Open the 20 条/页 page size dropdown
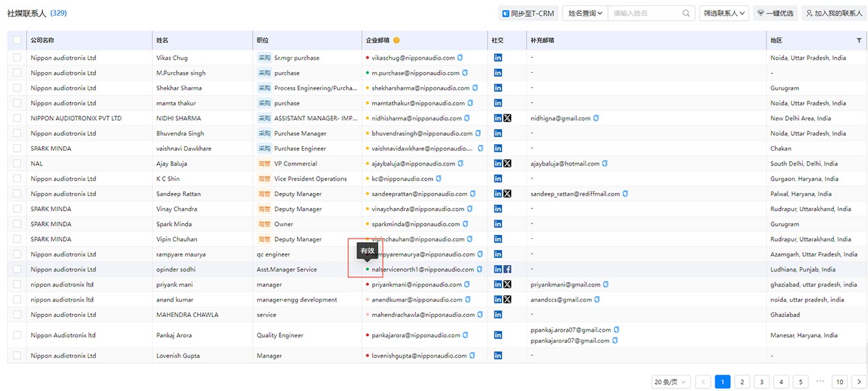868x391 pixels. [671, 382]
